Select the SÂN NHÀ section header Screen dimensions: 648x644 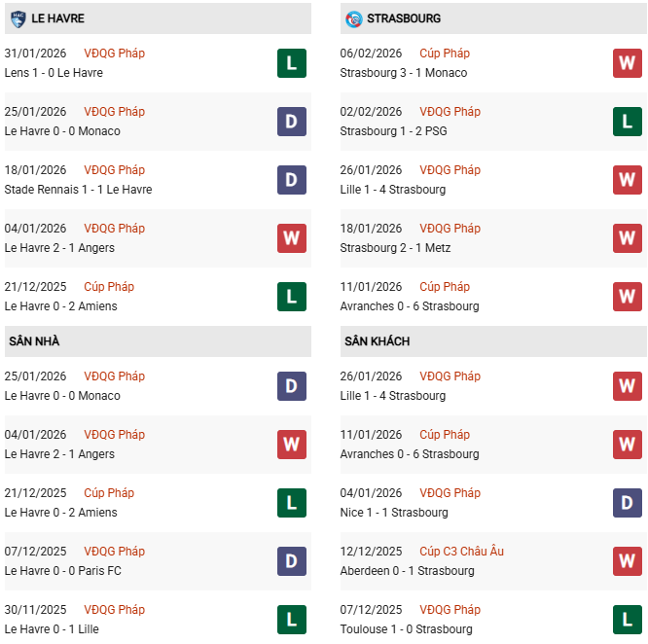coord(35,341)
